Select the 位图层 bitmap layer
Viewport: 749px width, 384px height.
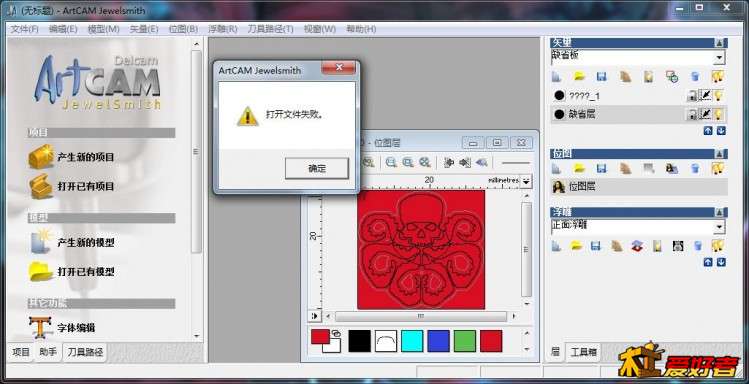pyautogui.click(x=639, y=187)
